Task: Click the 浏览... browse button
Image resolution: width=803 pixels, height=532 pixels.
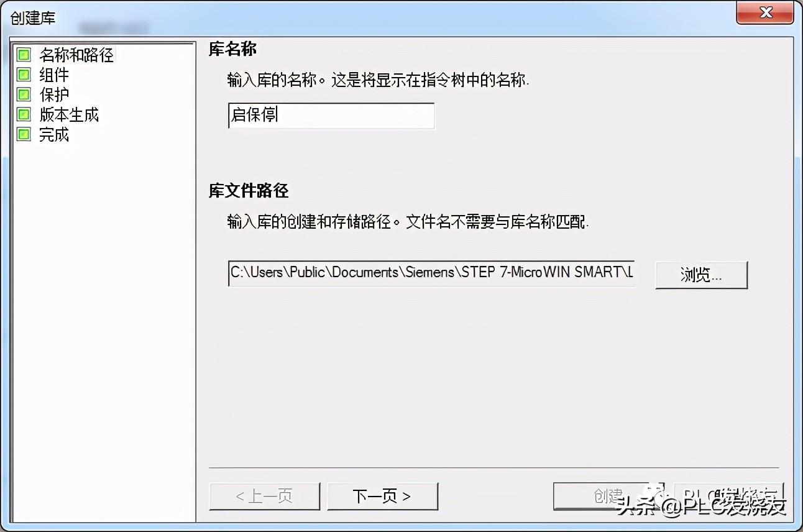Action: [x=701, y=275]
